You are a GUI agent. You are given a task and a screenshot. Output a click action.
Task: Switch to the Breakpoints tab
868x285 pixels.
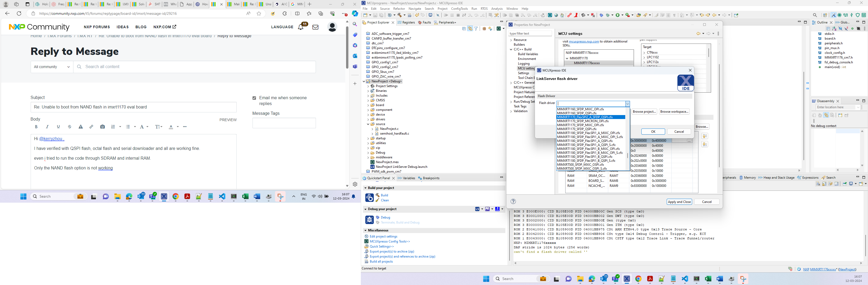point(429,178)
